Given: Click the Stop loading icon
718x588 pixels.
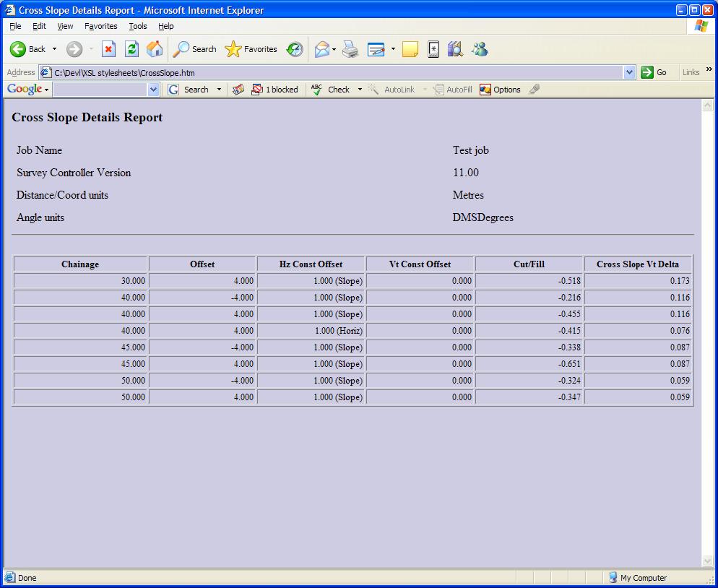Looking at the screenshot, I should point(108,49).
